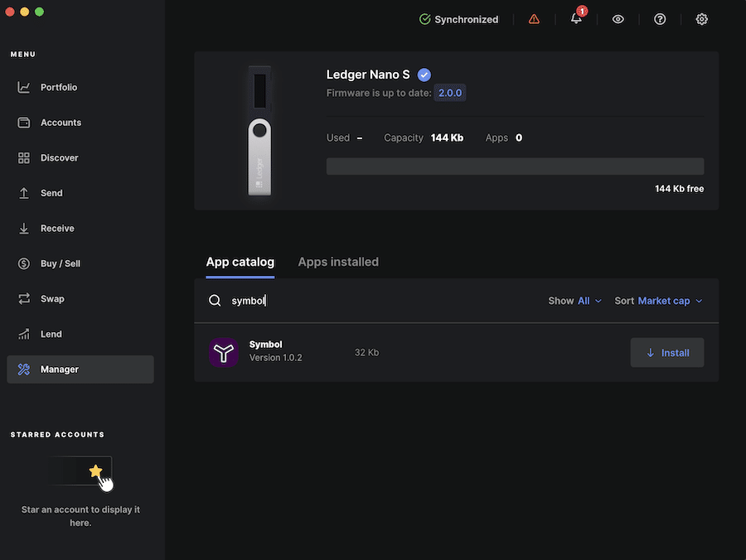Click the device storage usage bar
The width and height of the screenshot is (746, 560).
click(x=515, y=167)
